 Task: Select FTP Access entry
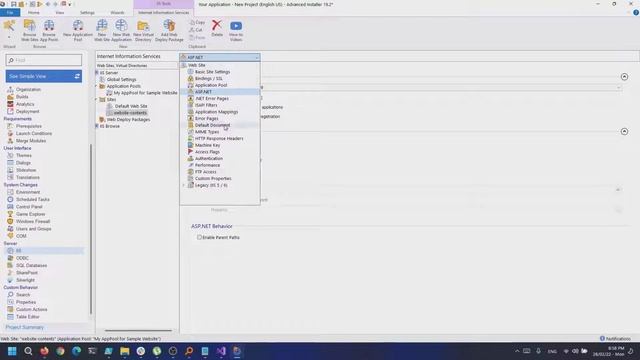205,172
